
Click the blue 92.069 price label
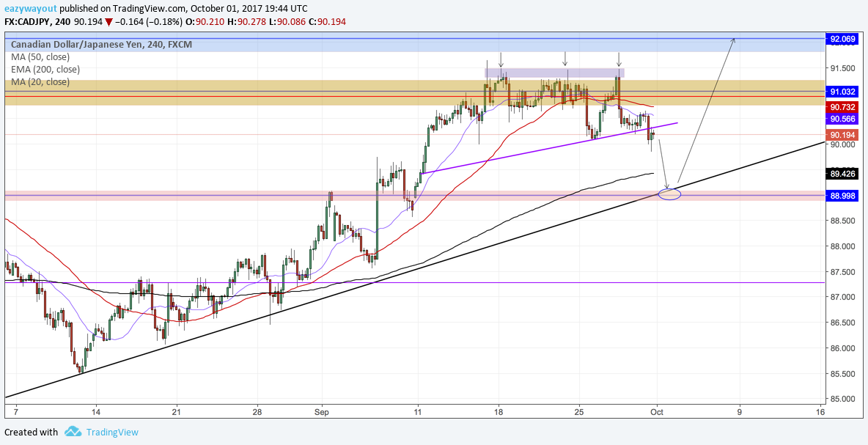point(842,39)
